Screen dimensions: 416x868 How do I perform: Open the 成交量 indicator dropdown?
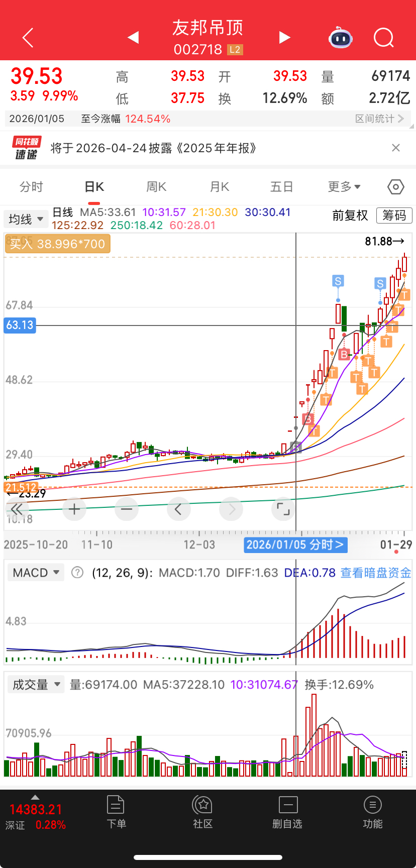(36, 685)
